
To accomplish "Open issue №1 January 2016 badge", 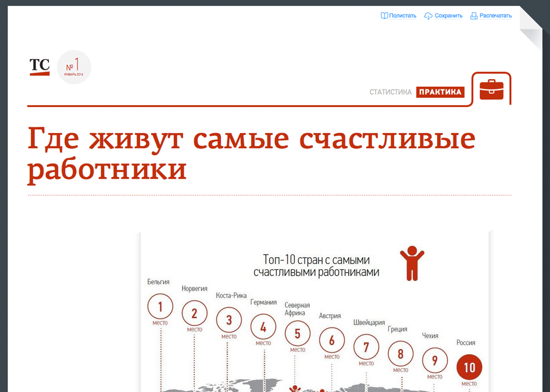I will coord(74,67).
